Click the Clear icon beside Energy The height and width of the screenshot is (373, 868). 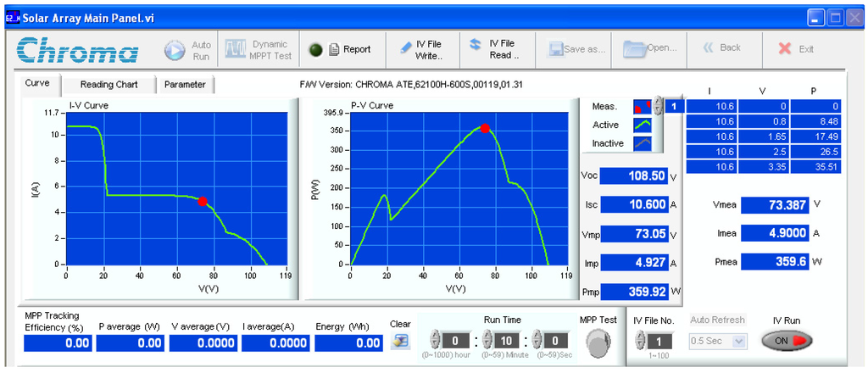[x=400, y=341]
